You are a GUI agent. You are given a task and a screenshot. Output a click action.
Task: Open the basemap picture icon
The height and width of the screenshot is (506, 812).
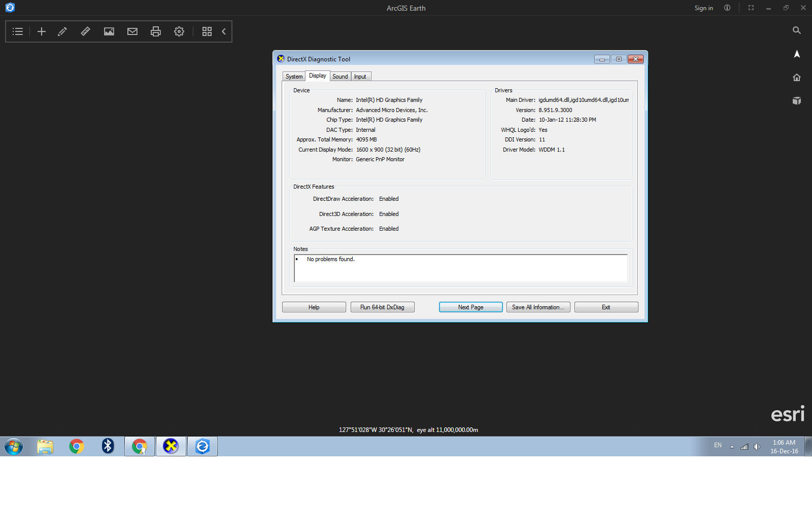(109, 31)
